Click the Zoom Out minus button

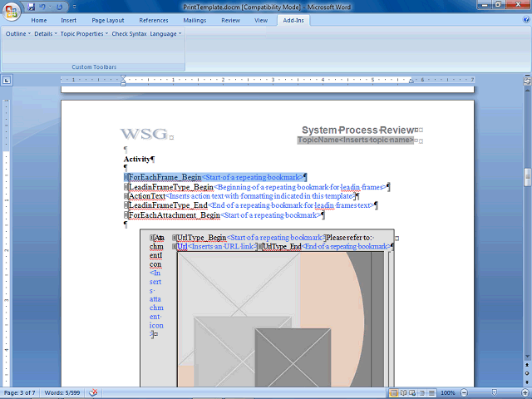point(464,393)
